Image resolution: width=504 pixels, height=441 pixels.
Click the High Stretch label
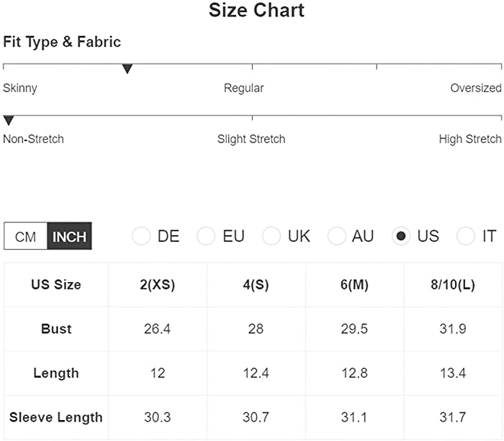click(470, 139)
